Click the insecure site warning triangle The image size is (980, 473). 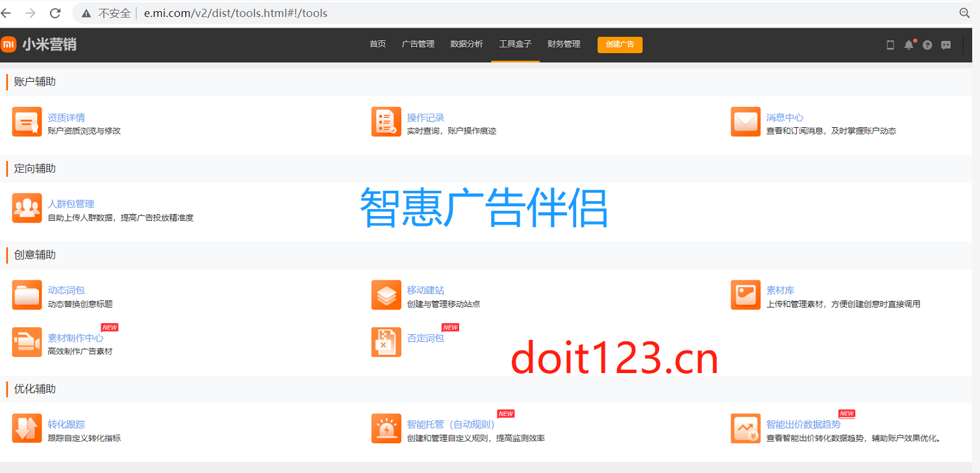[x=86, y=13]
